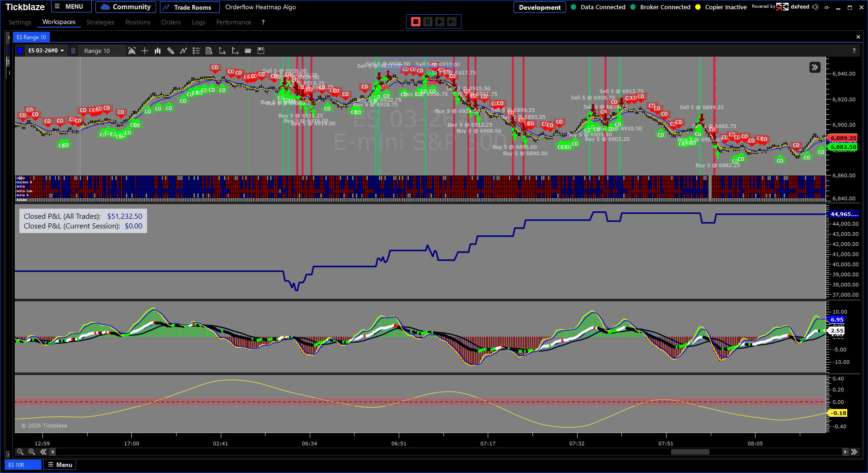Zoom out using the magnifier minus icon
Screen dimensions: 868x473
[x=20, y=452]
